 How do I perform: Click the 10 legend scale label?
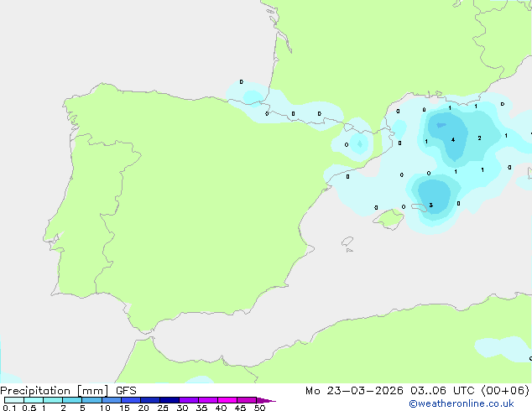(105, 408)
